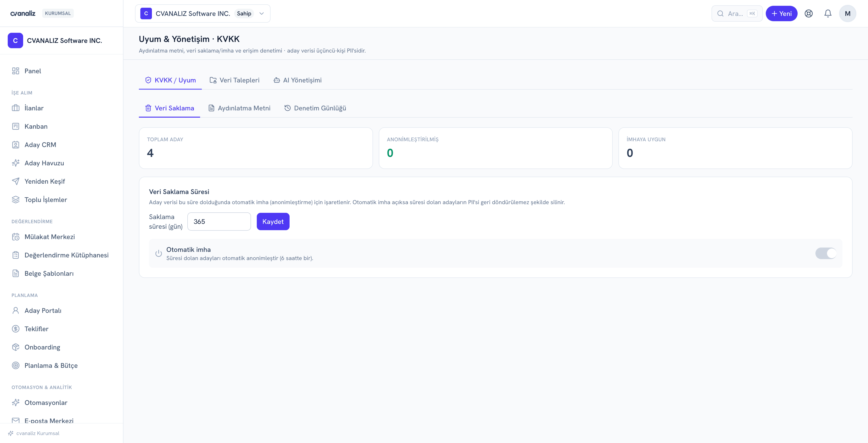This screenshot has height=443, width=868.
Task: Select the Veri Saklama sub-tab
Action: (x=170, y=108)
